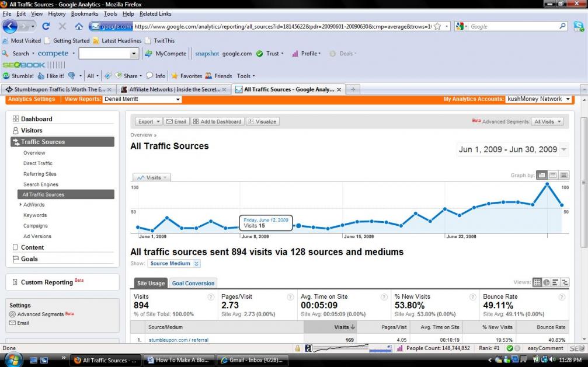Switch to Goal Conversion tab
This screenshot has height=367, width=588.
[193, 284]
